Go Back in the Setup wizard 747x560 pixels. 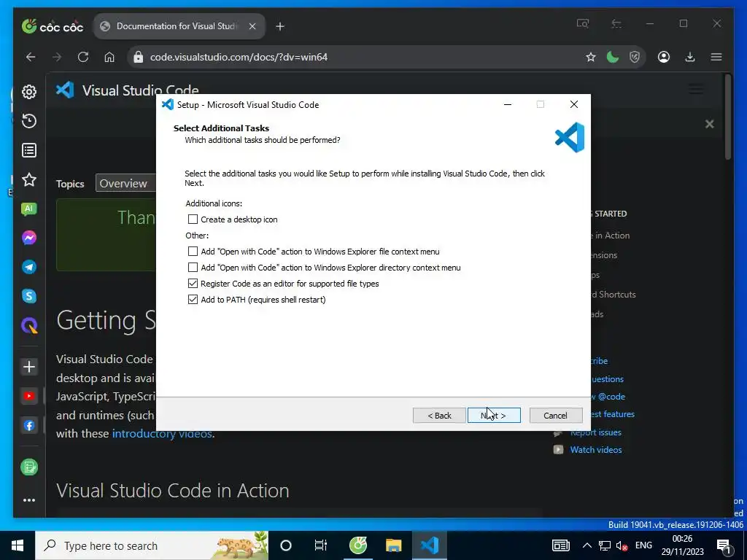tap(439, 415)
